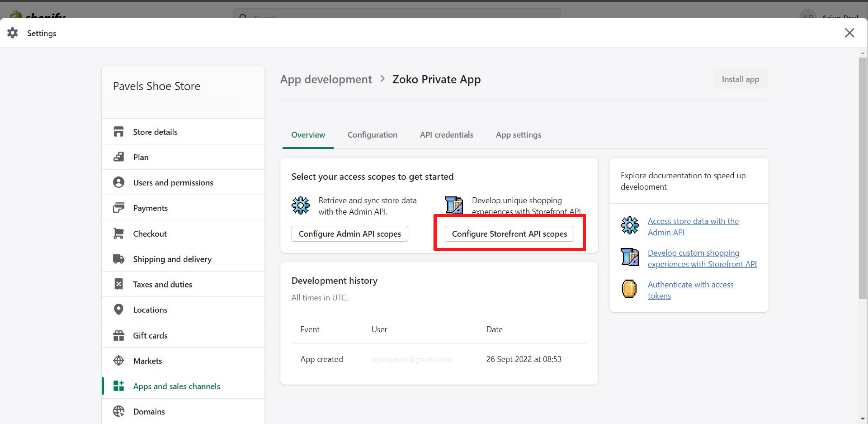Click the Payments card icon in sidebar

tap(118, 208)
